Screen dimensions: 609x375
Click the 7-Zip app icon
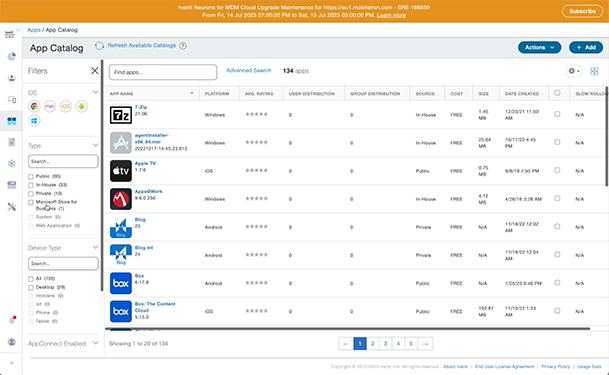point(121,115)
